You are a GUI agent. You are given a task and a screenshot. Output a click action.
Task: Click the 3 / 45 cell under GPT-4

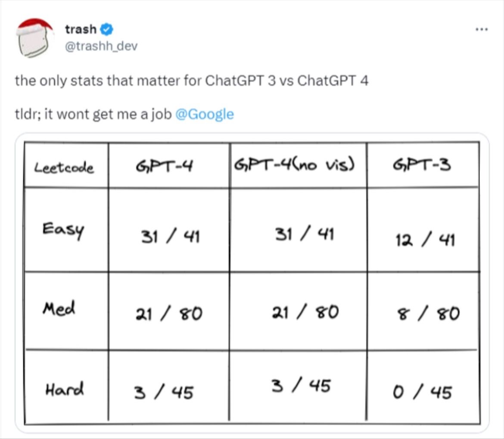164,393
